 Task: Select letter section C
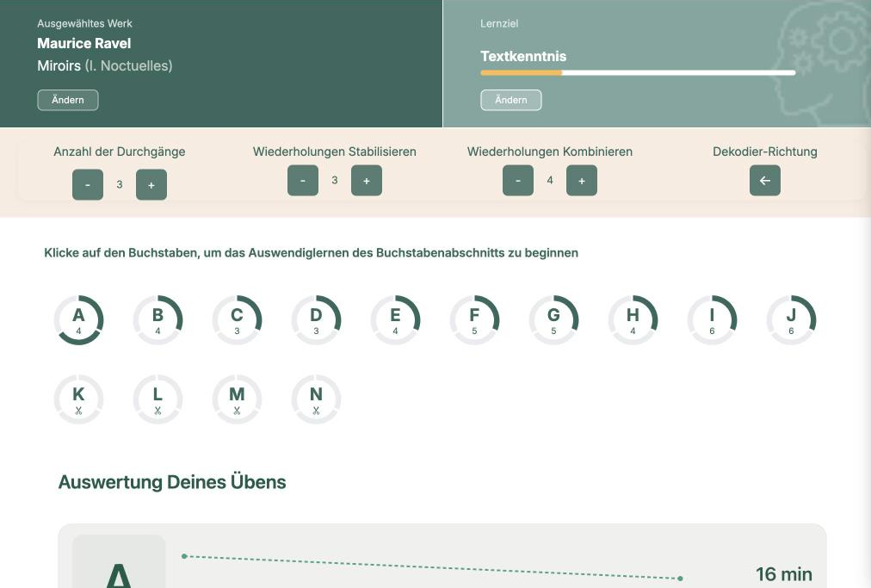(x=238, y=319)
